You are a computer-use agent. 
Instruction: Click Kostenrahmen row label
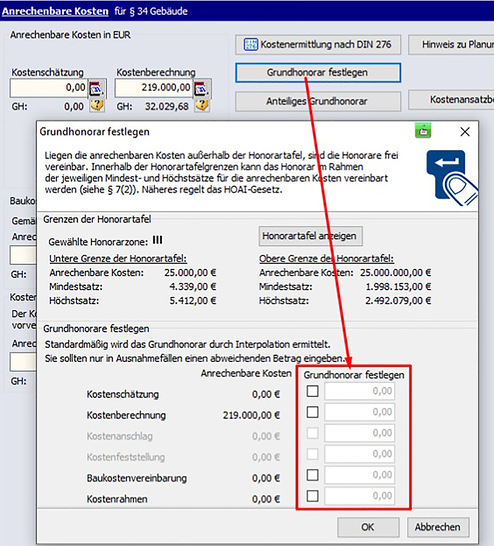click(x=117, y=499)
